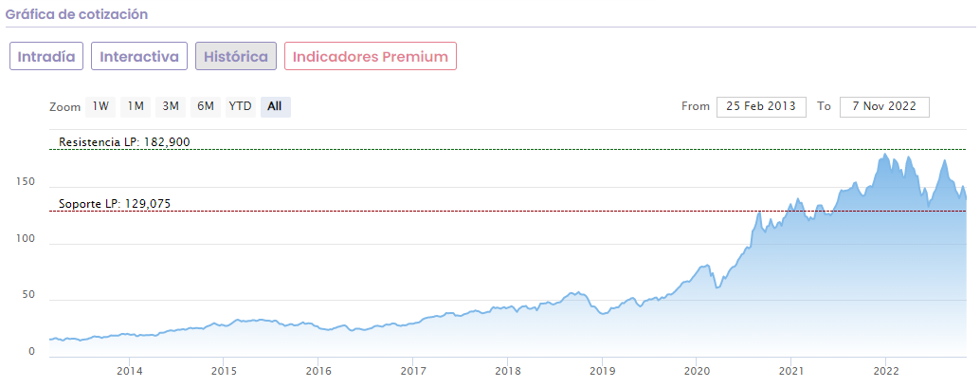This screenshot has width=980, height=388.
Task: Select the YTD zoom range
Action: pyautogui.click(x=240, y=106)
